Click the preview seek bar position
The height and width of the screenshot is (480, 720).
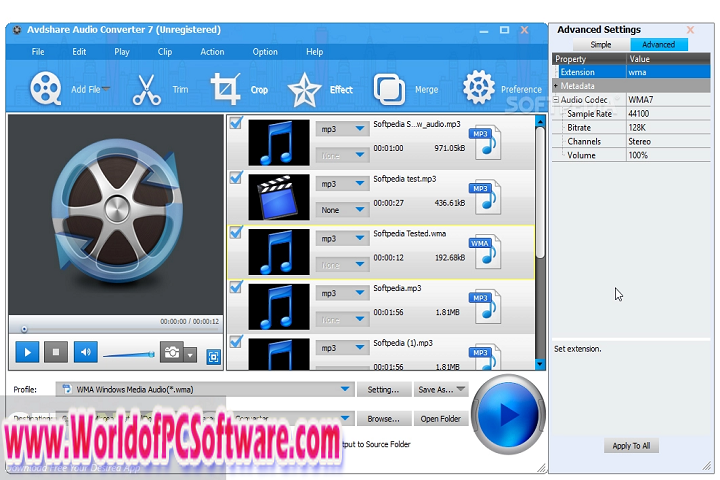tap(24, 329)
